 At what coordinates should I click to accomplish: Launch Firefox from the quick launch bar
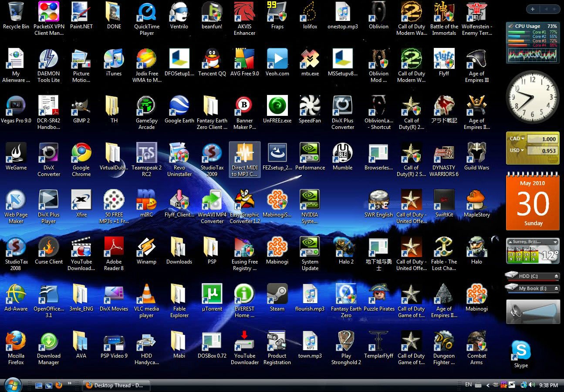[x=59, y=385]
